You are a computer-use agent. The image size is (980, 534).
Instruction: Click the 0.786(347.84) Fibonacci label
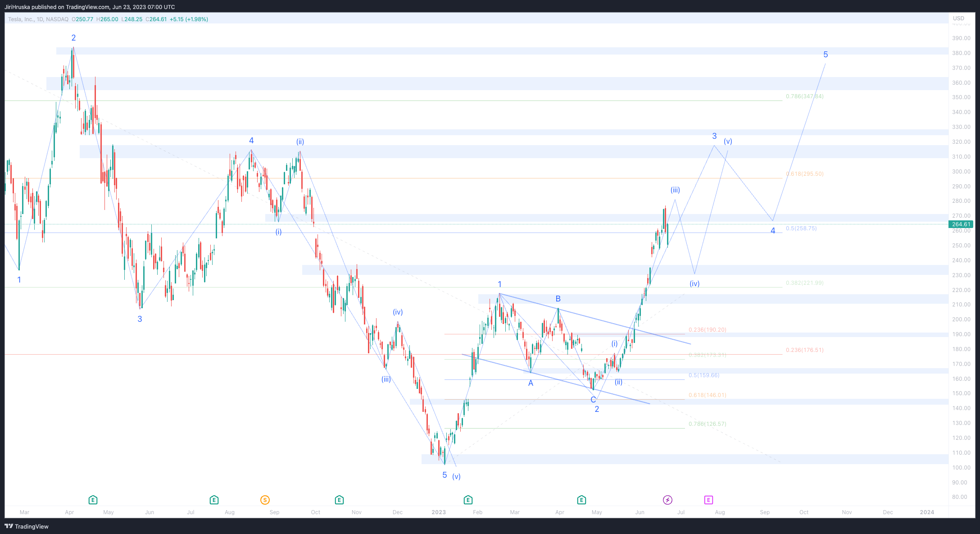804,96
